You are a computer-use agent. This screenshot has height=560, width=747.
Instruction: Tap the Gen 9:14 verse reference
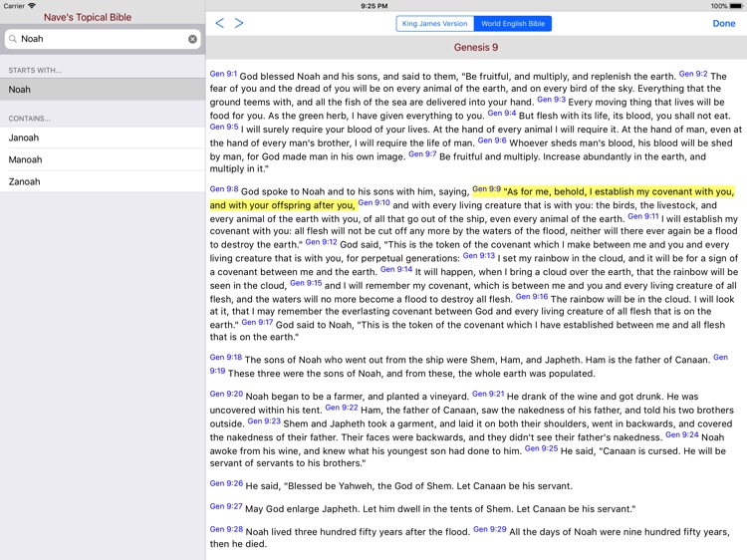396,269
